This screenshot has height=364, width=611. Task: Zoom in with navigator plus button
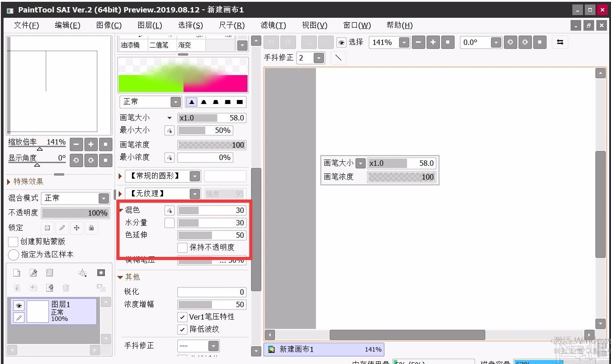tap(91, 144)
